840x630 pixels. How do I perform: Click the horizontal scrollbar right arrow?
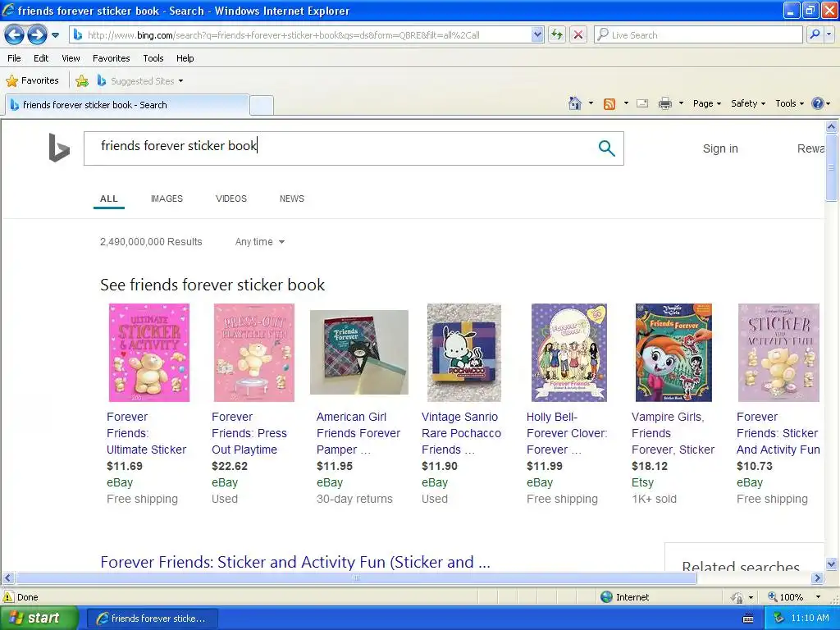click(817, 578)
